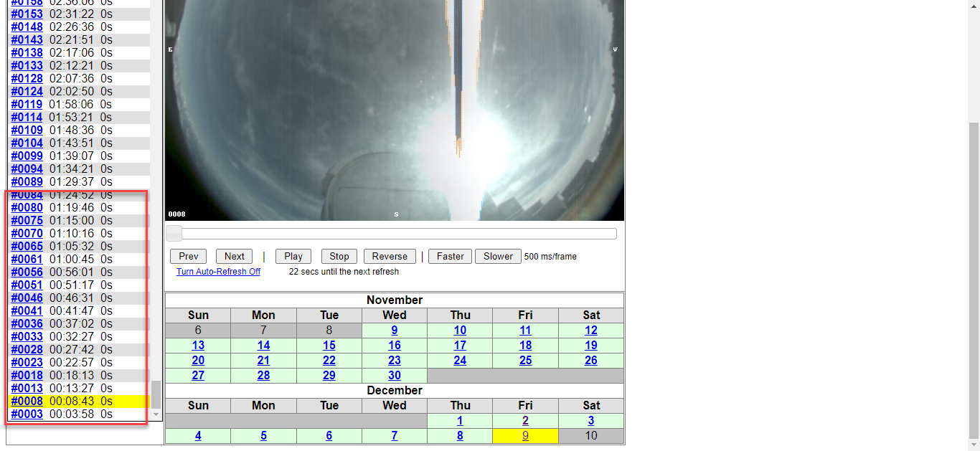The height and width of the screenshot is (451, 980).
Task: Open frame #0023 link
Action: coord(27,362)
